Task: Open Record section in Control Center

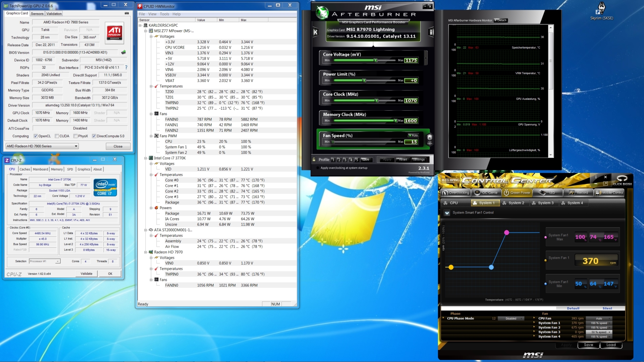Action: [x=578, y=193]
